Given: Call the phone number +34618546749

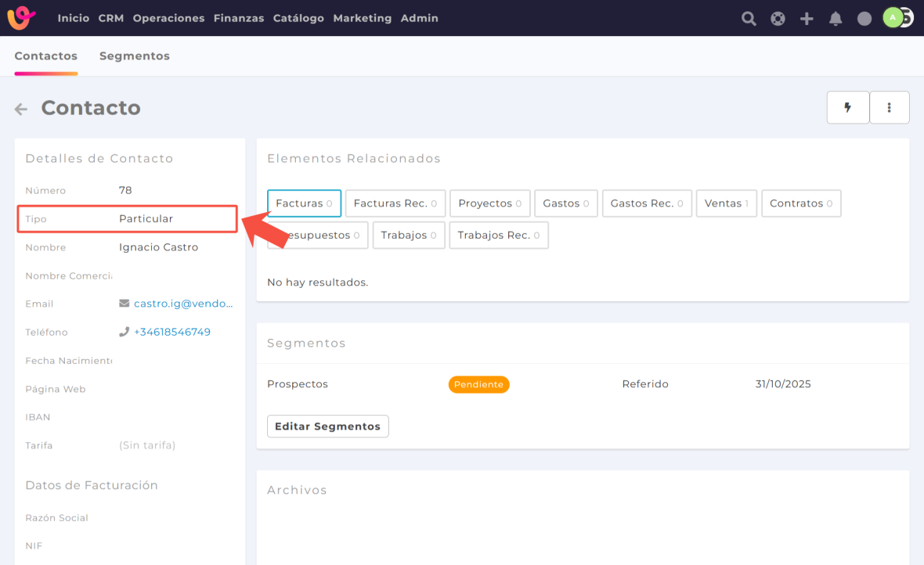Looking at the screenshot, I should [171, 332].
